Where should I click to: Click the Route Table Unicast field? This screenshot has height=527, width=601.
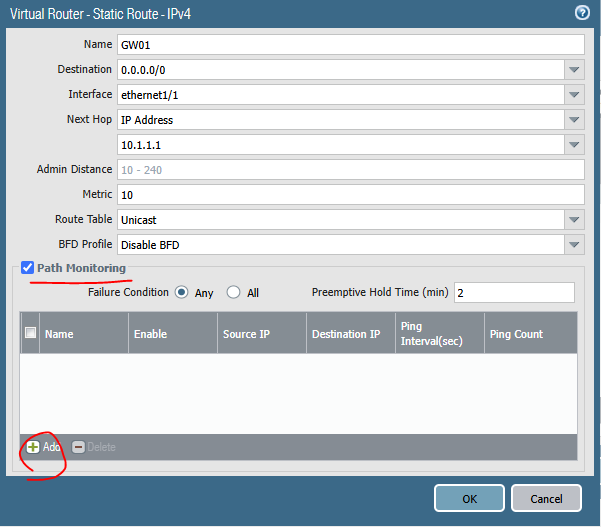pos(341,220)
